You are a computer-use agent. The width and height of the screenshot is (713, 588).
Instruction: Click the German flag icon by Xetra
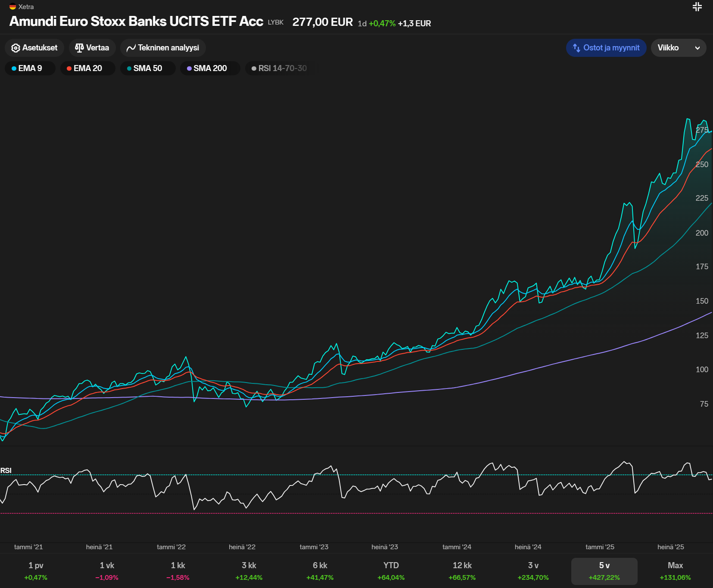click(x=12, y=6)
